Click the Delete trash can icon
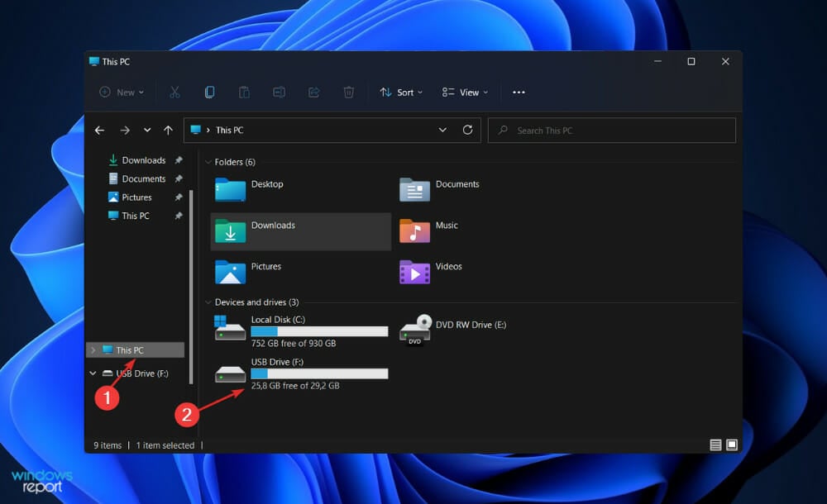 348,93
